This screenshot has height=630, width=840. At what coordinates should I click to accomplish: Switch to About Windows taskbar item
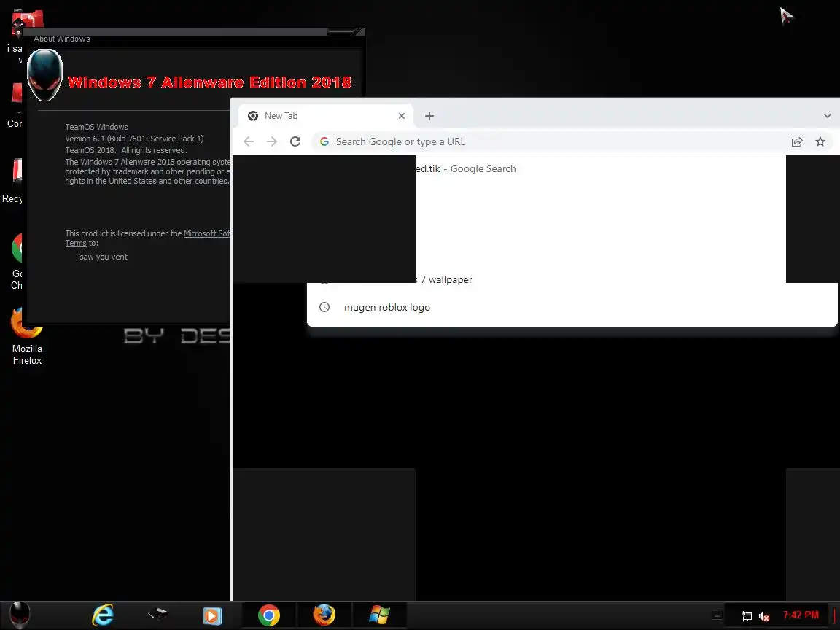pyautogui.click(x=379, y=615)
